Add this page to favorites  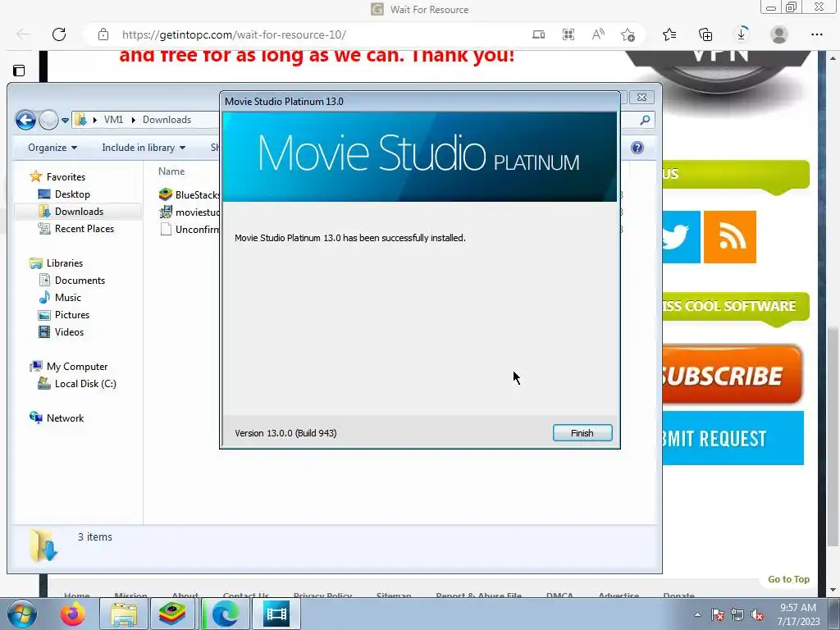click(628, 34)
